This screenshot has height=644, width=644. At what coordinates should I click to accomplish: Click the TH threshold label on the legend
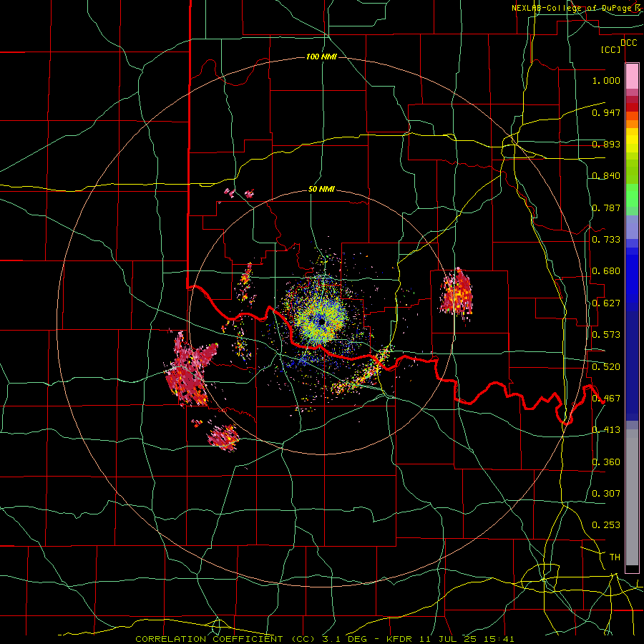click(615, 557)
